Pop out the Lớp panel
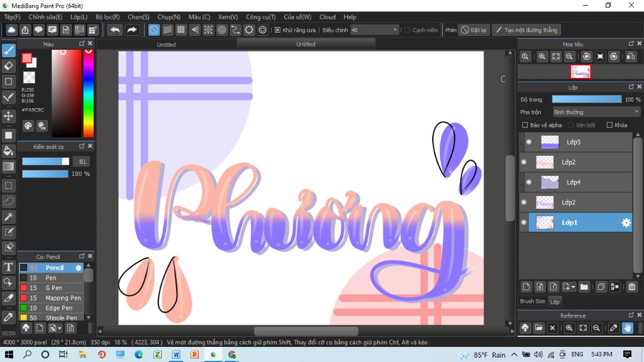The width and height of the screenshot is (644, 362). 631,87
